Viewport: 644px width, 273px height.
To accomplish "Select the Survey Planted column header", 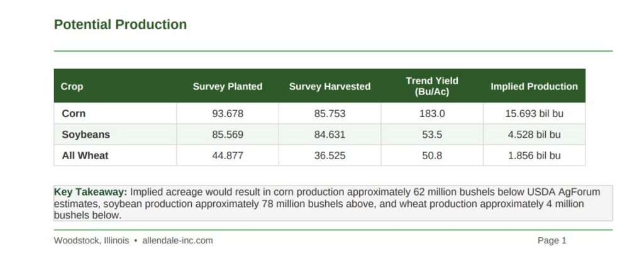I will pyautogui.click(x=227, y=86).
